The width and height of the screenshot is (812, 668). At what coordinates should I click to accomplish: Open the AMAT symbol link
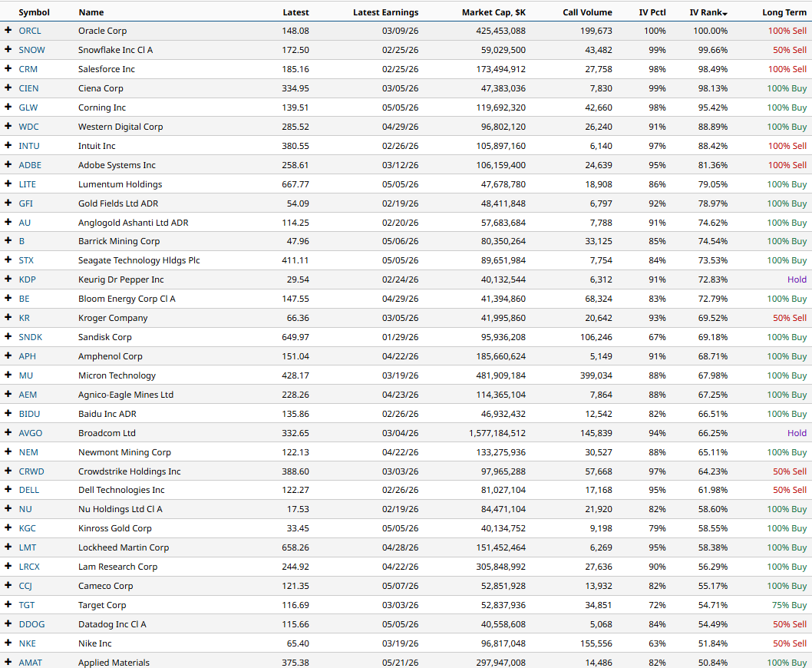pyautogui.click(x=31, y=663)
